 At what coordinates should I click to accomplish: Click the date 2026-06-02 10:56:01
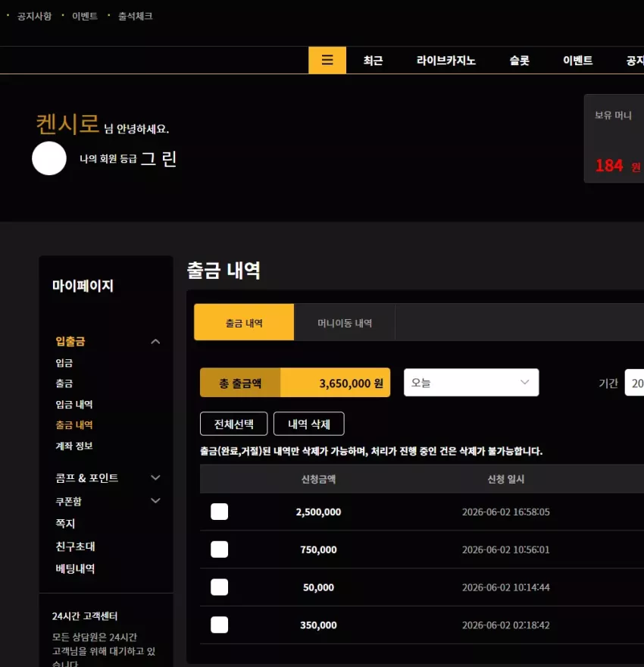tap(506, 550)
